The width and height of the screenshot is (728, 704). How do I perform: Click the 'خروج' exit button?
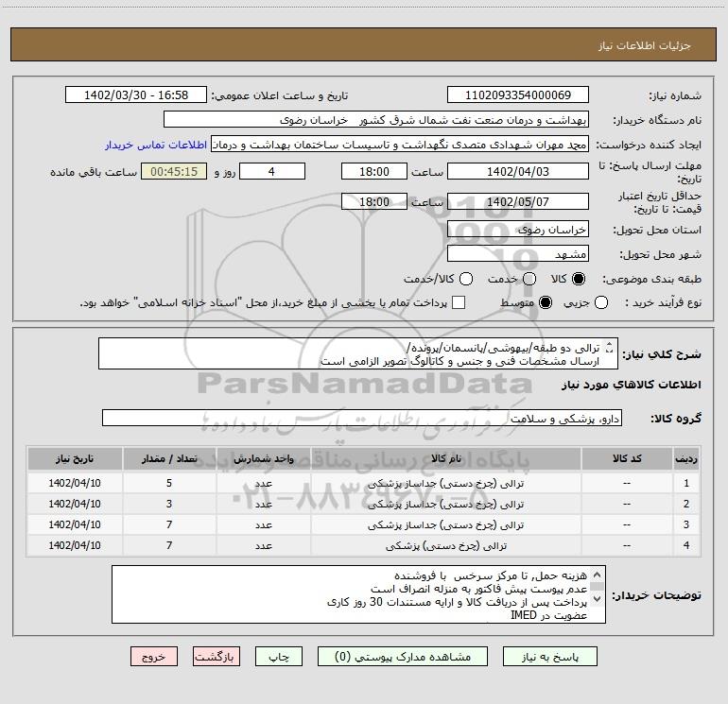pyautogui.click(x=154, y=657)
